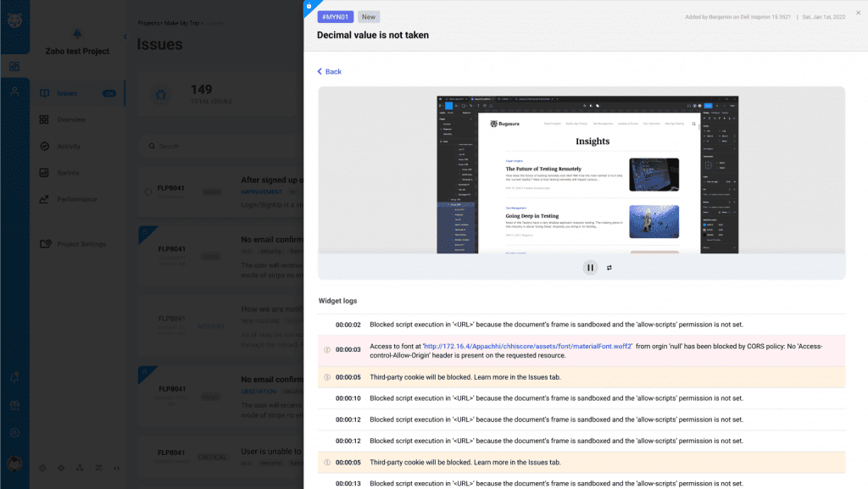Screen dimensions: 868x489
Task: Select the 00:00:02 log timestamp
Action: (348, 325)
